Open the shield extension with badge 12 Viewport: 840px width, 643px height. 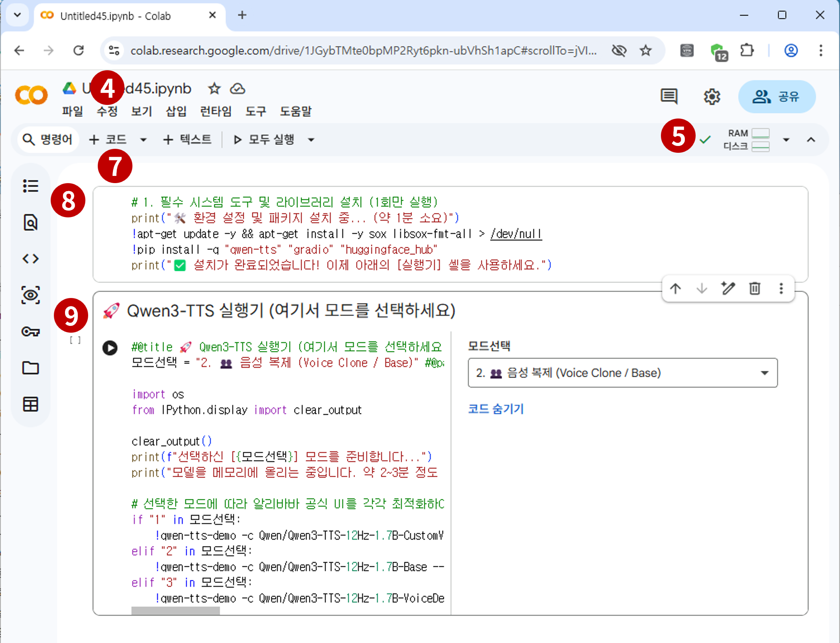point(719,52)
